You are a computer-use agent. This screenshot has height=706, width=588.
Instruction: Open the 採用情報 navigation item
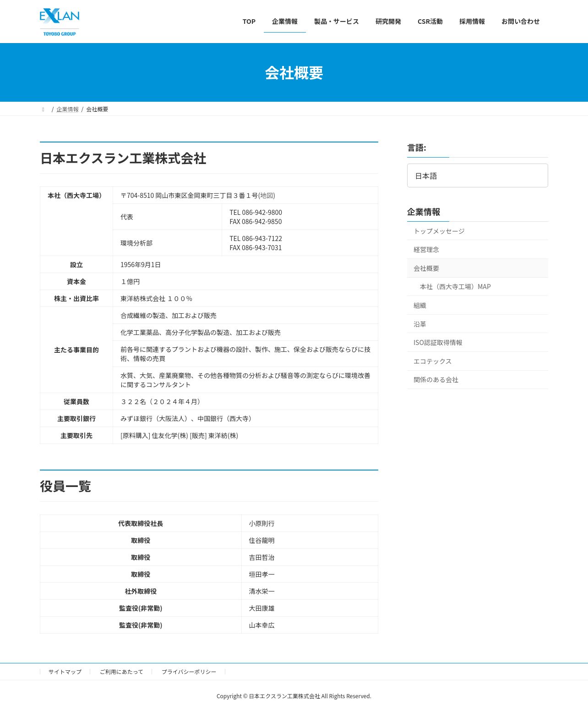472,22
